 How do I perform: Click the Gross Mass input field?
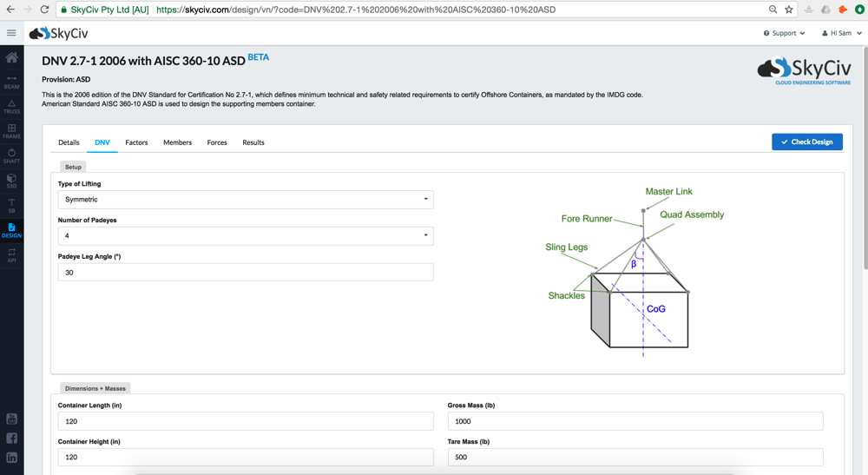point(635,421)
